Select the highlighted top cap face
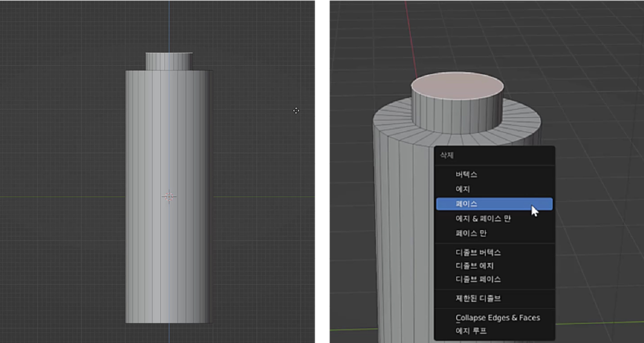 tap(457, 87)
